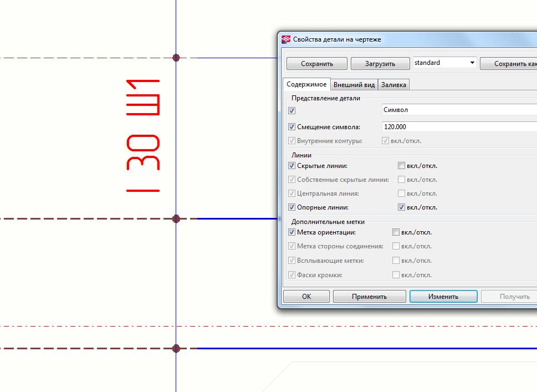Click the dialog title Свойства детали на чертеже
The height and width of the screenshot is (392, 537).
click(x=337, y=39)
